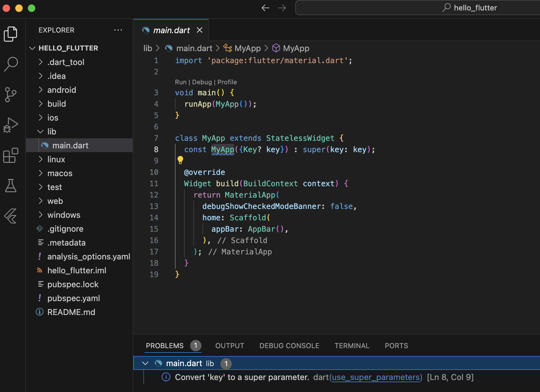Open the Source Control view
540x392 pixels.
(x=11, y=94)
